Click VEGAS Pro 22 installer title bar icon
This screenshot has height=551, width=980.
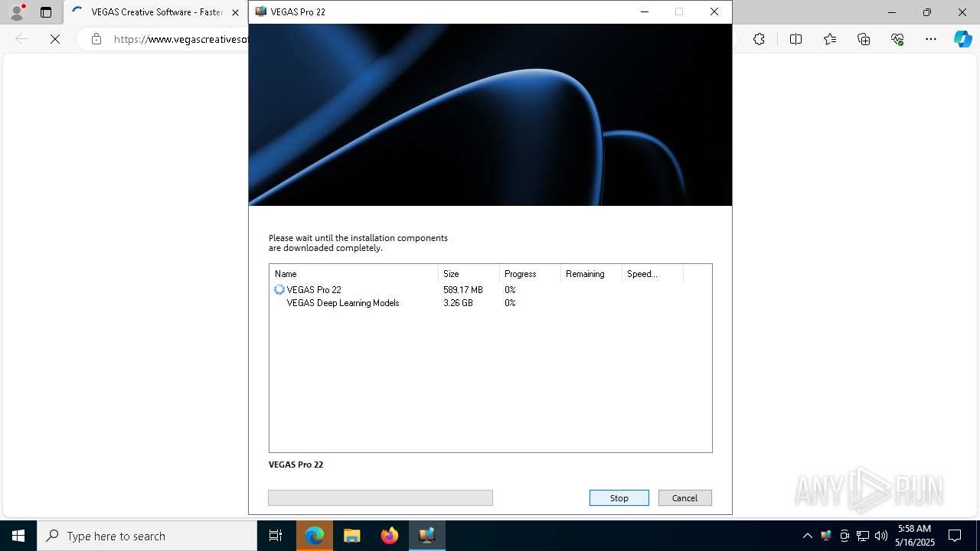[x=261, y=11]
